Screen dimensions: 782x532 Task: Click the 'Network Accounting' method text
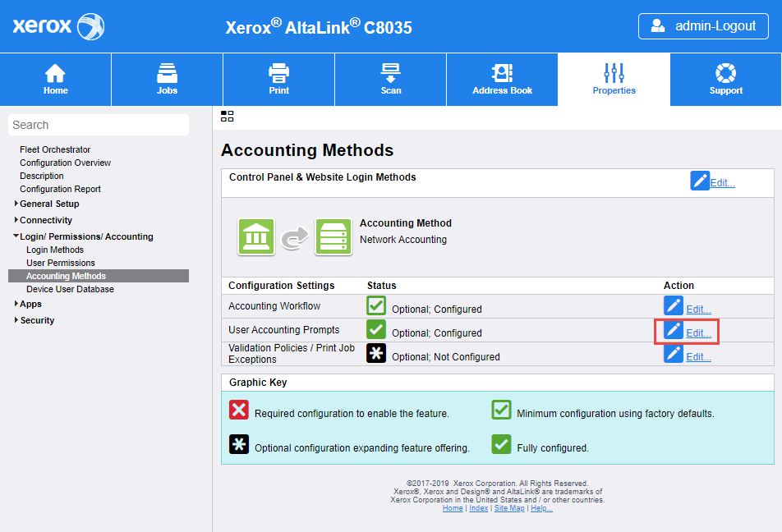(x=403, y=240)
